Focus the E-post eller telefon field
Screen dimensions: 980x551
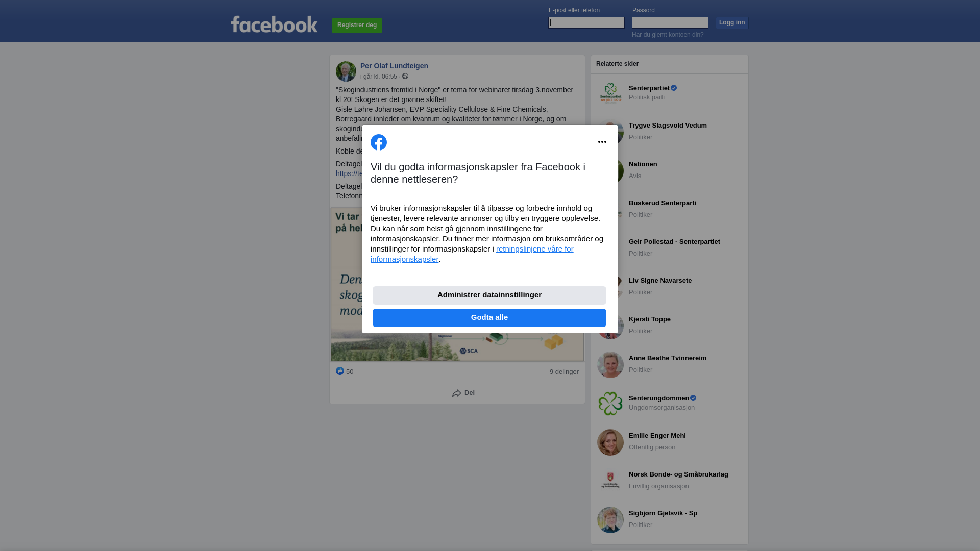pyautogui.click(x=586, y=22)
